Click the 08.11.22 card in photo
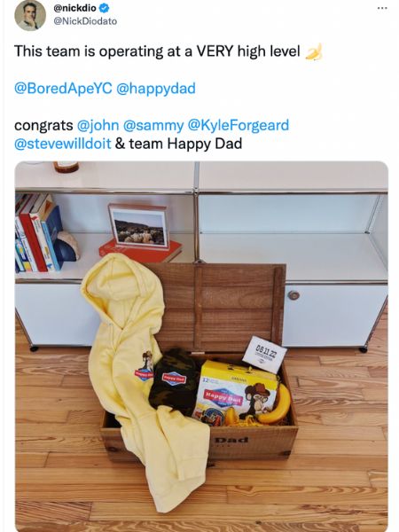Image resolution: width=399 pixels, height=532 pixels. click(x=264, y=355)
